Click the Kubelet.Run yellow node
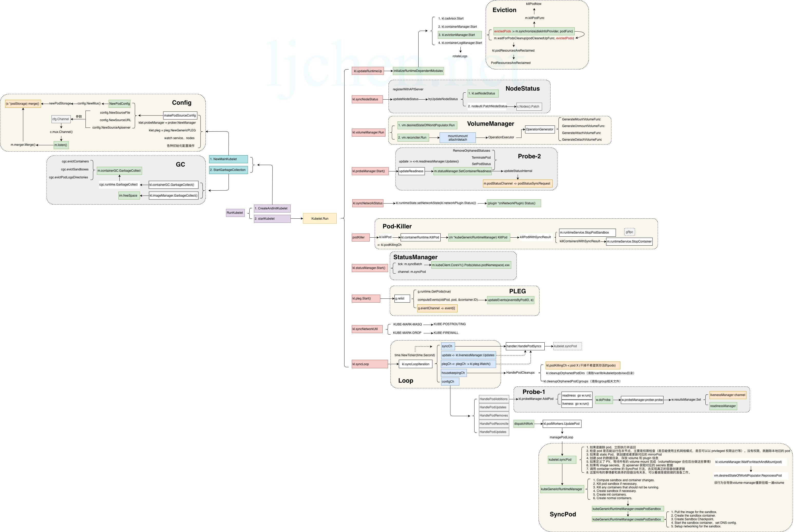Image resolution: width=795 pixels, height=532 pixels. [319, 218]
